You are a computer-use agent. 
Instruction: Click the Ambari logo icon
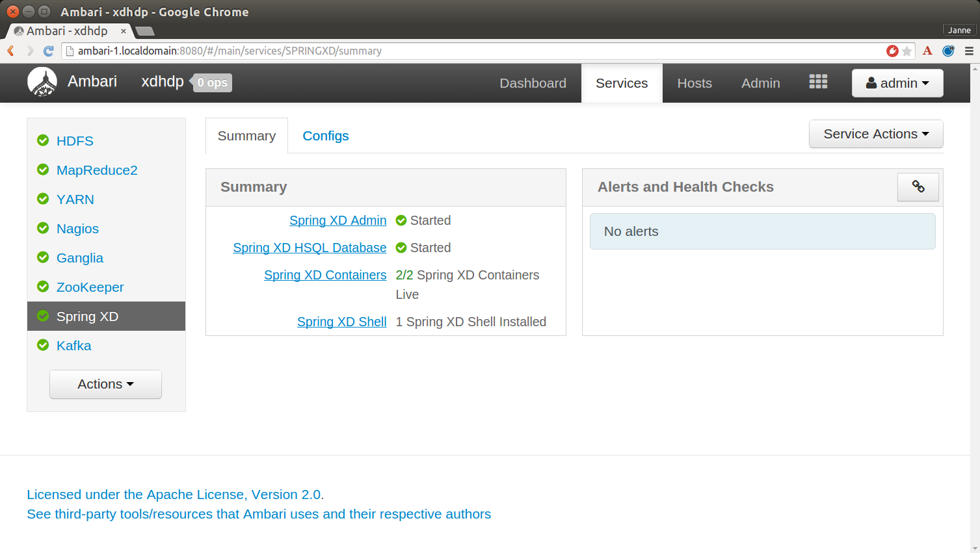[42, 83]
